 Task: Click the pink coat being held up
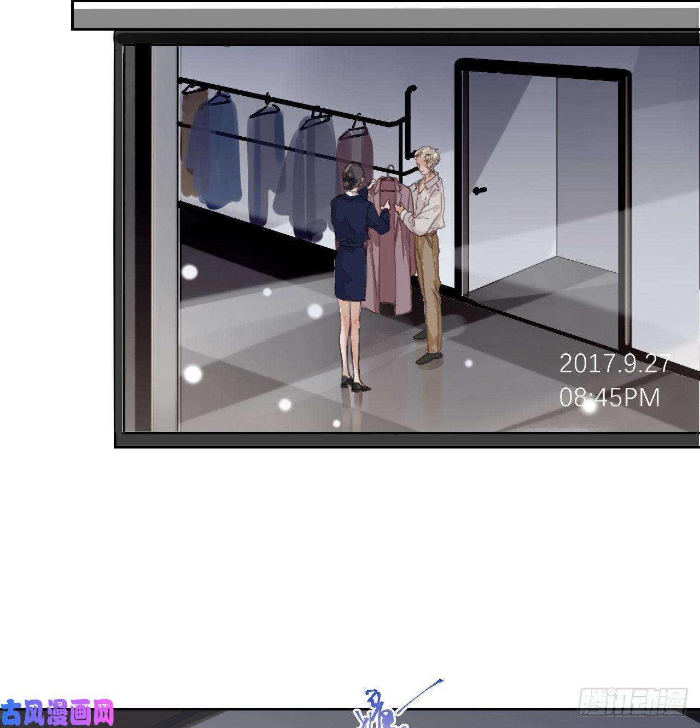click(389, 252)
